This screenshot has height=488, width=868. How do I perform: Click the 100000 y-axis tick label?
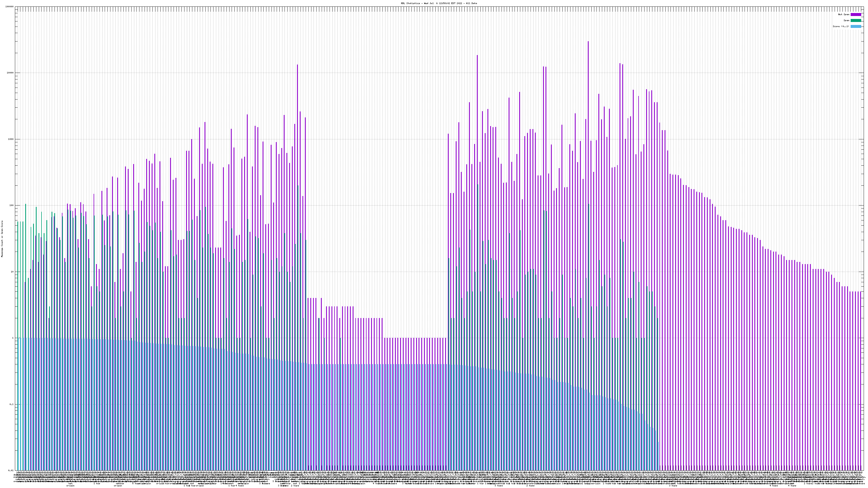[10, 7]
